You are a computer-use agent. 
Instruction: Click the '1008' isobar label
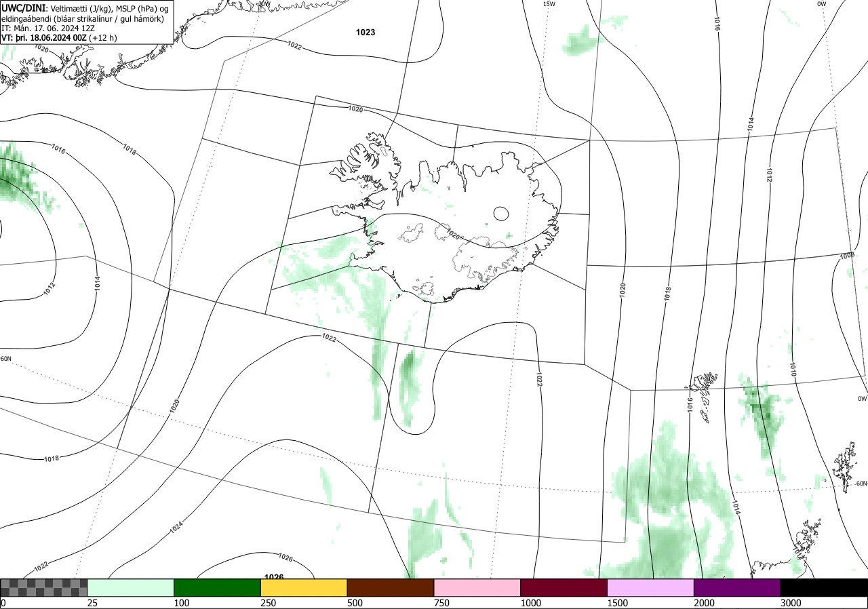(847, 256)
